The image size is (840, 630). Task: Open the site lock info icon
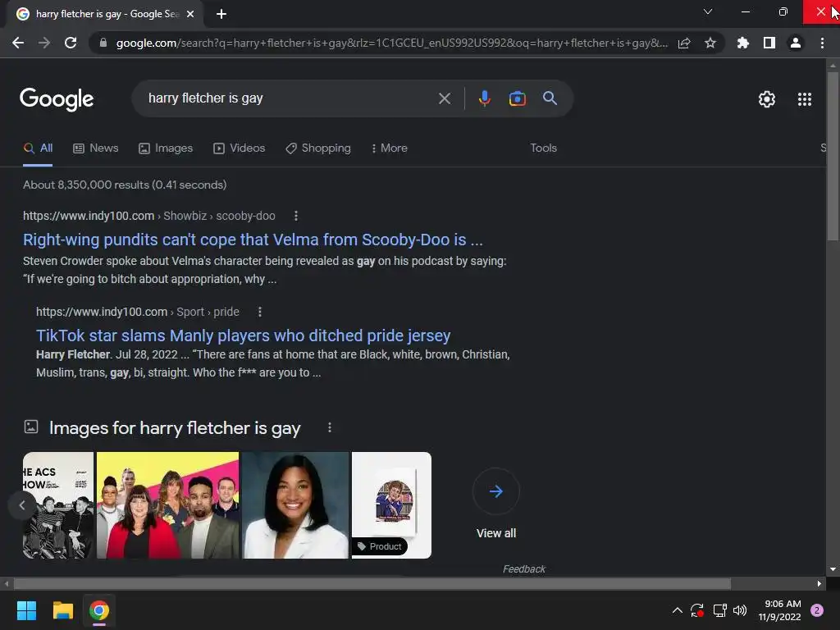pyautogui.click(x=103, y=43)
